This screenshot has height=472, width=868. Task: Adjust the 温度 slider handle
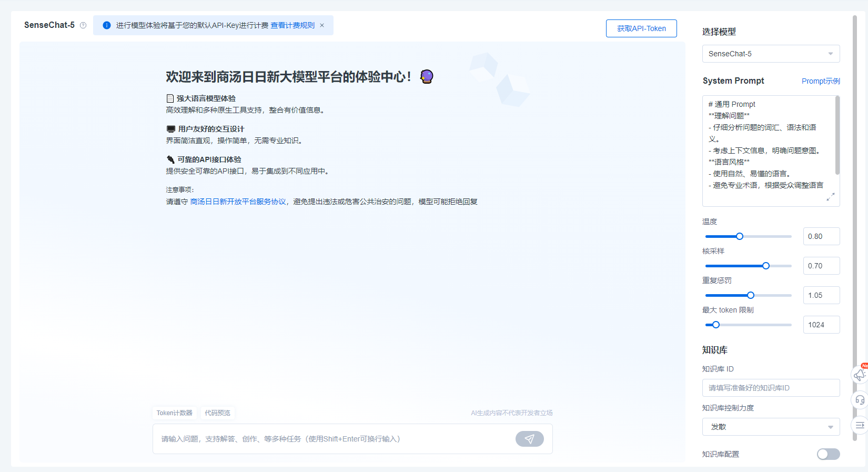(740, 236)
